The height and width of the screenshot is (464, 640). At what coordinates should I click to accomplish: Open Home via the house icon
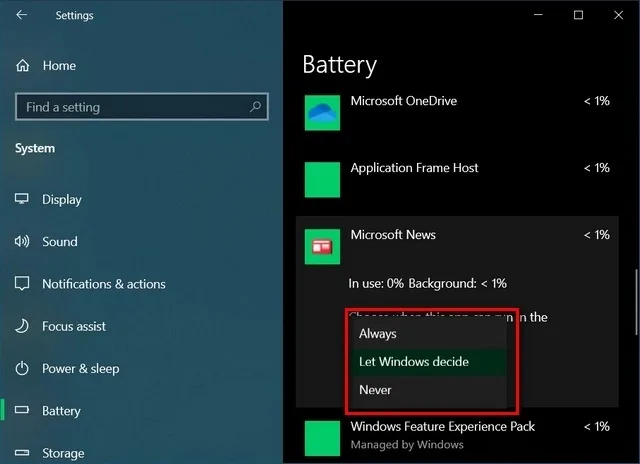point(22,65)
